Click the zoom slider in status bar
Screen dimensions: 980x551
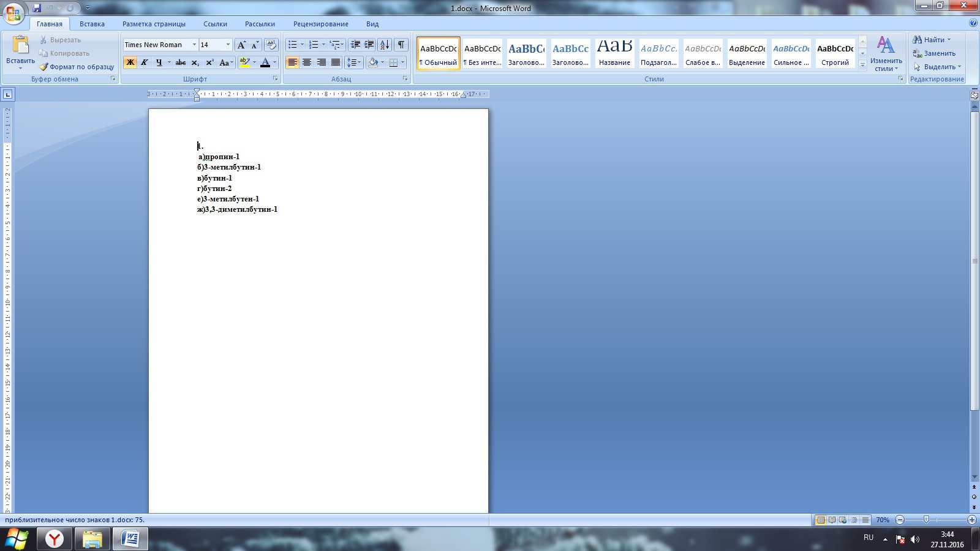pos(926,520)
